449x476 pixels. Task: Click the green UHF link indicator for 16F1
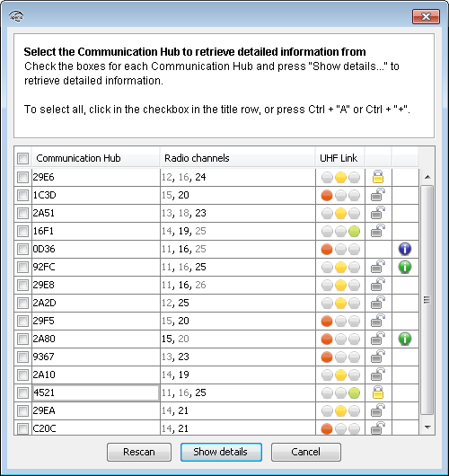click(354, 232)
